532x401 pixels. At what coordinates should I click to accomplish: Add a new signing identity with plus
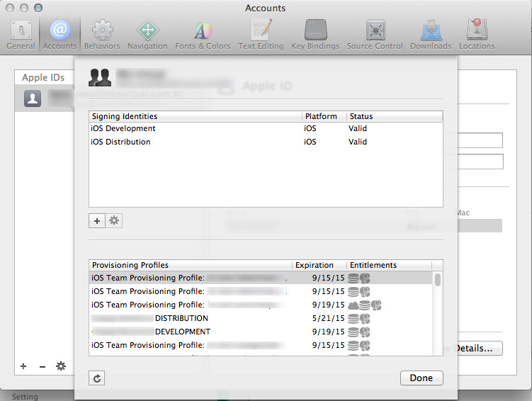tap(97, 221)
